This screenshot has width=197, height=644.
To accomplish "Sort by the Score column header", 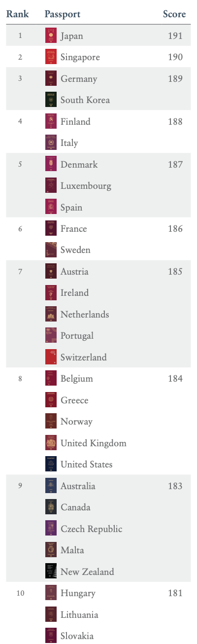I will click(174, 14).
